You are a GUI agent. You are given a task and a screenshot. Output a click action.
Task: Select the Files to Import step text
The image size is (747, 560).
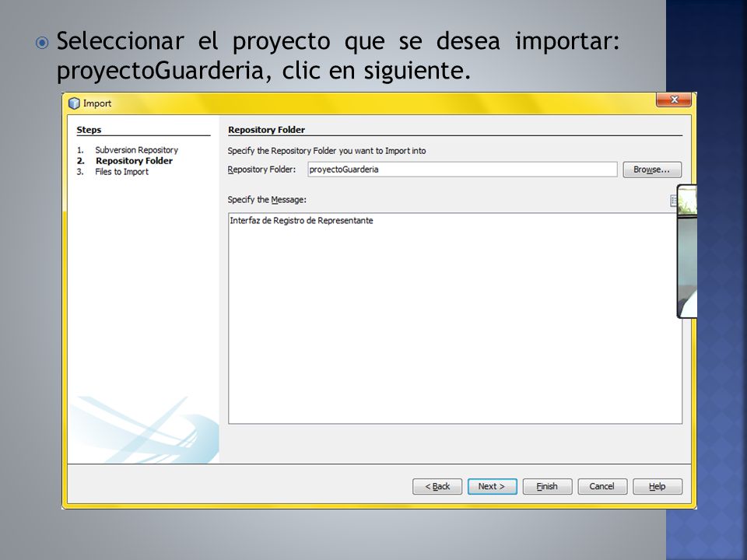121,172
